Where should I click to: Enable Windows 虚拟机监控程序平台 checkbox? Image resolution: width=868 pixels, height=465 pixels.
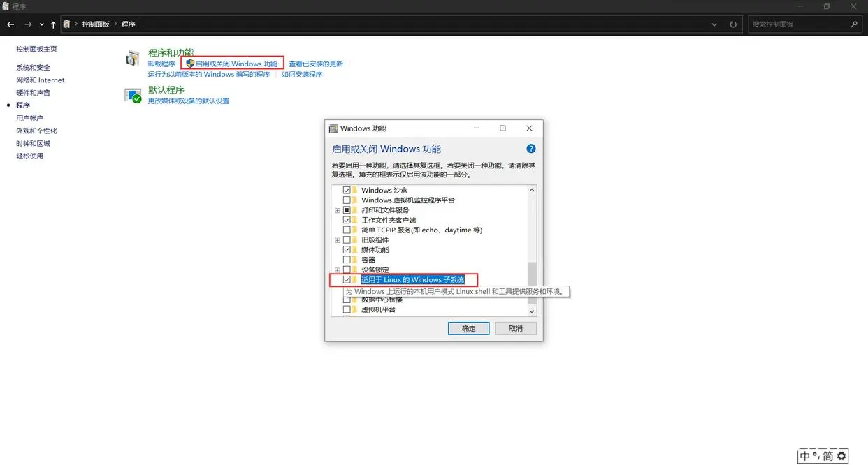pyautogui.click(x=347, y=200)
